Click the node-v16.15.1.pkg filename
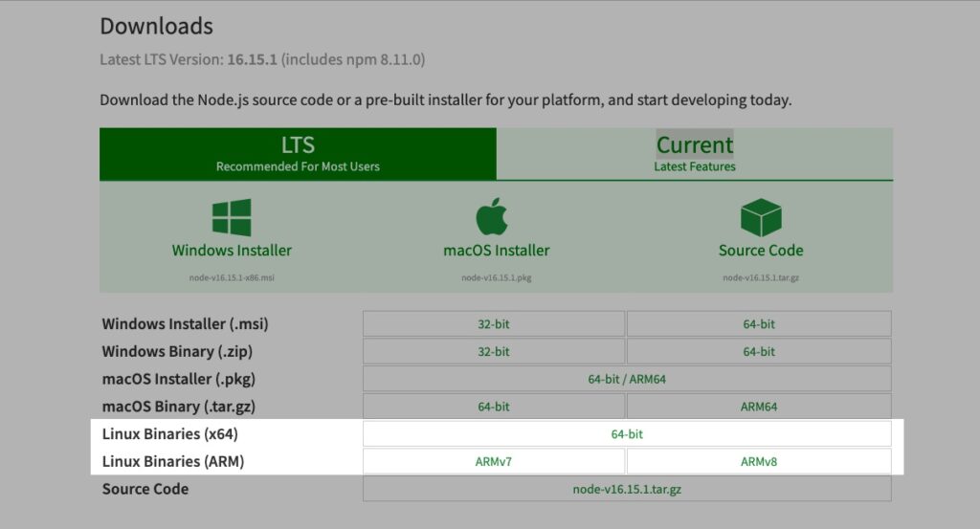 pos(497,278)
